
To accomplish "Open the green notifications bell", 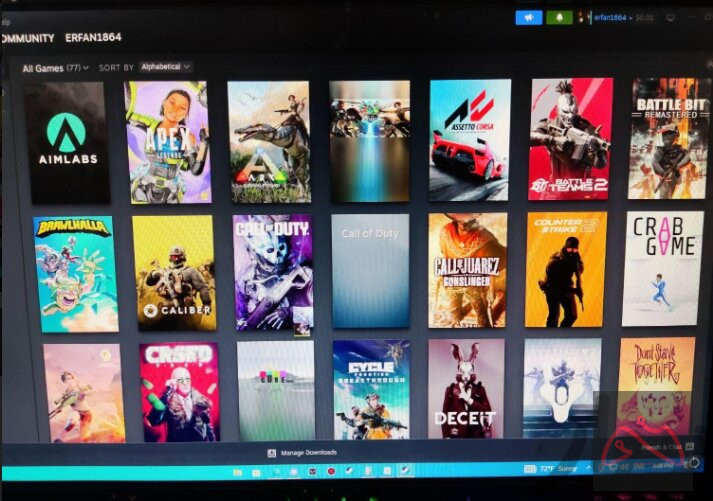I will [x=558, y=17].
